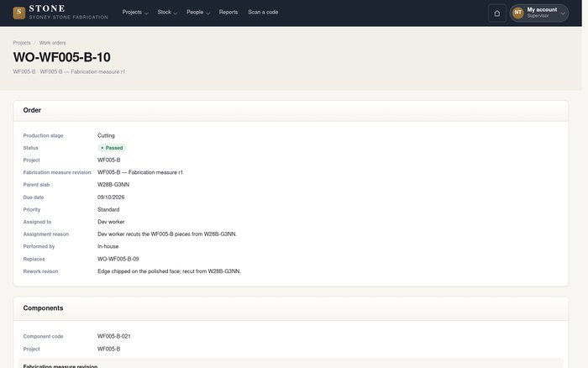Viewport: 588px width, 368px height.
Task: Click the NT avatar badge
Action: coord(518,13)
